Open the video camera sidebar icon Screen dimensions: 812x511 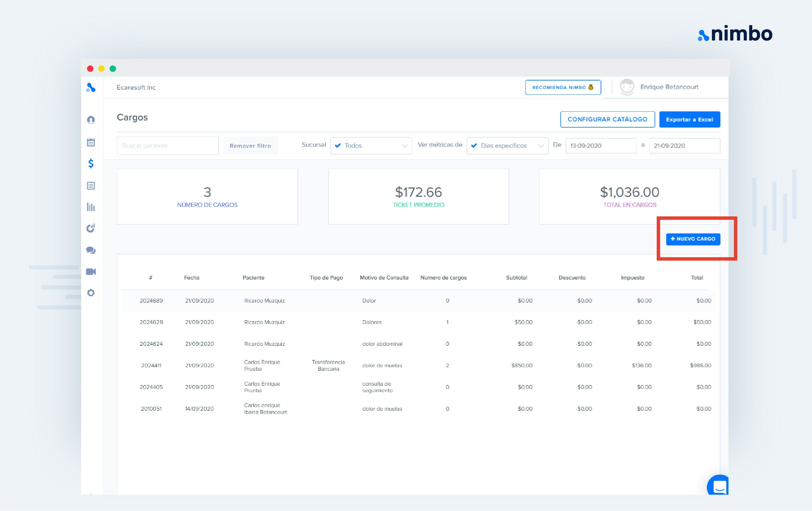click(91, 271)
